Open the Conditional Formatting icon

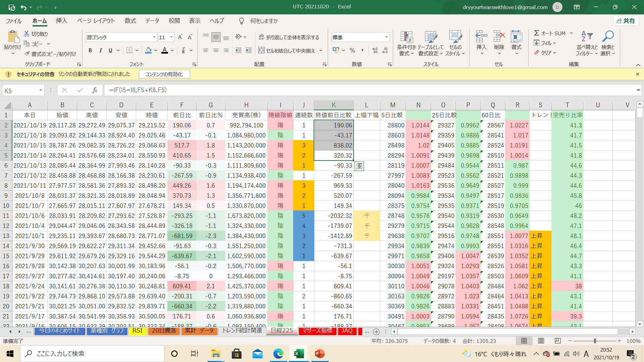click(406, 38)
